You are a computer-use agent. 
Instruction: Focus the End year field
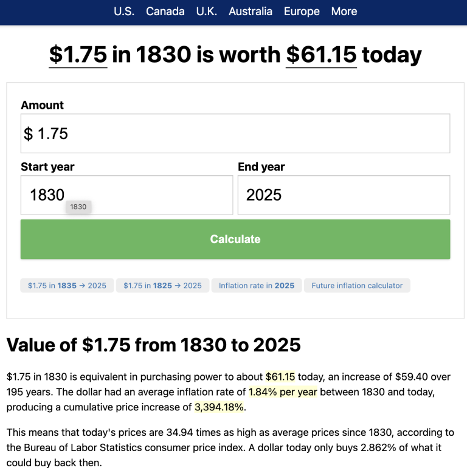(344, 195)
